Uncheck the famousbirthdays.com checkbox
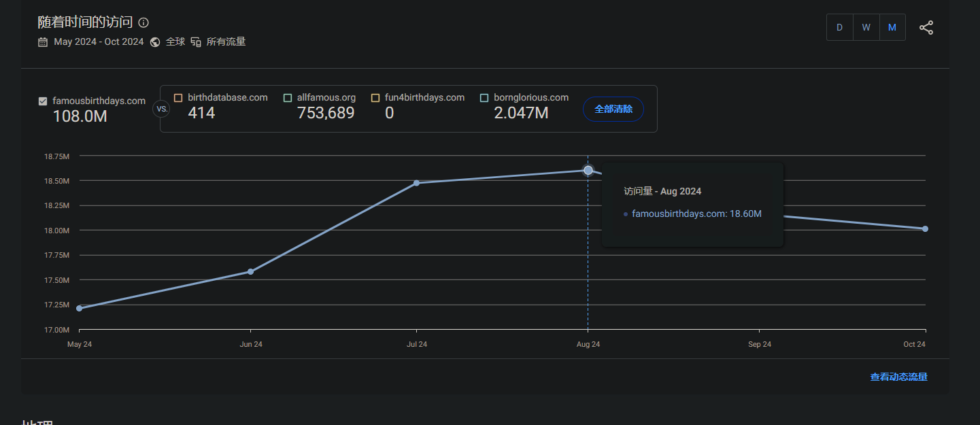The image size is (980, 425). 43,101
